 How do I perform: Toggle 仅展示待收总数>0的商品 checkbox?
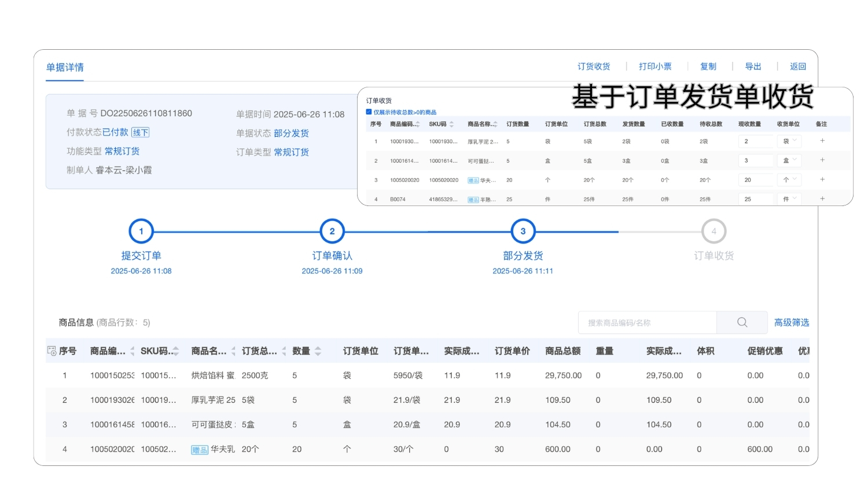(x=369, y=112)
